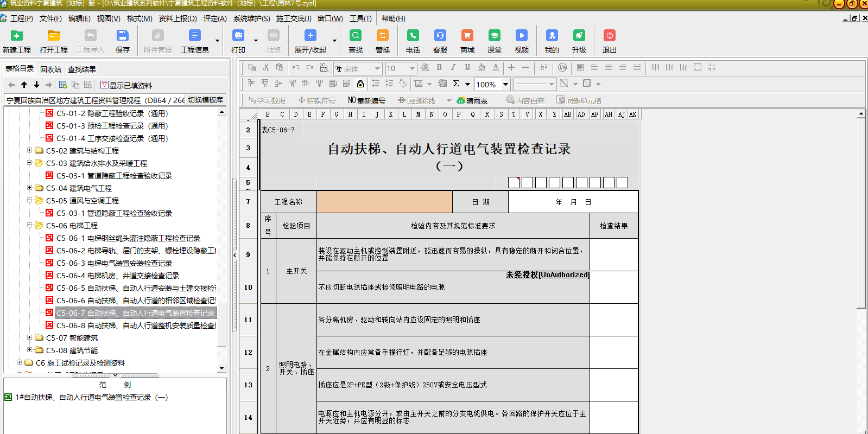Click the 保存 (Save) icon
This screenshot has height=434, width=868.
[x=123, y=36]
